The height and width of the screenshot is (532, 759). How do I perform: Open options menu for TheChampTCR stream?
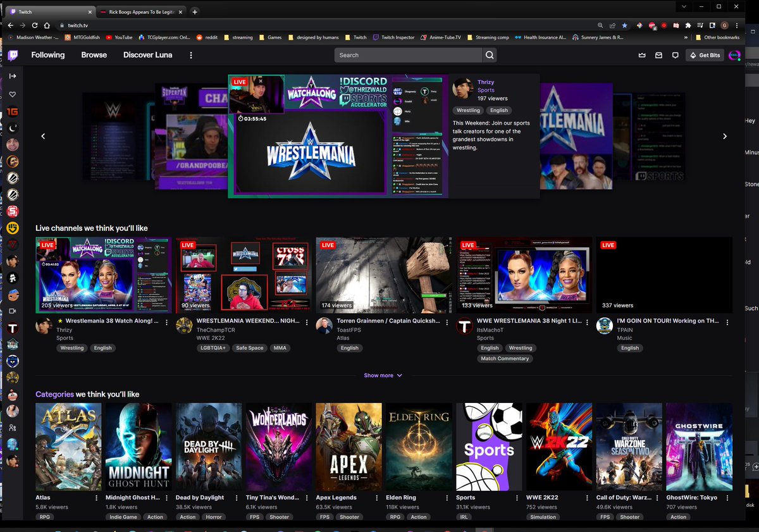tap(307, 321)
